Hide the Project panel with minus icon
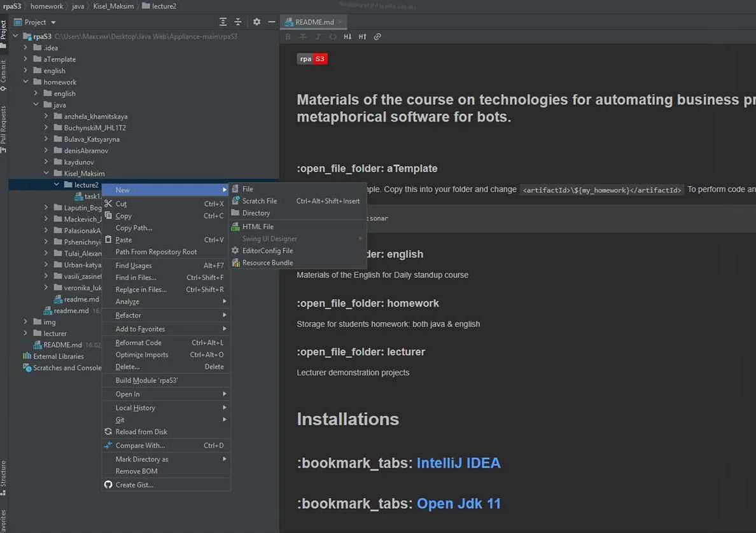This screenshot has height=533, width=756. pyautogui.click(x=272, y=22)
